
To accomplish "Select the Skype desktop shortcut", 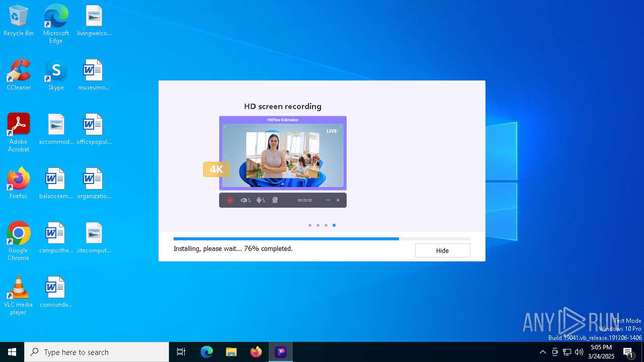I will [x=56, y=75].
